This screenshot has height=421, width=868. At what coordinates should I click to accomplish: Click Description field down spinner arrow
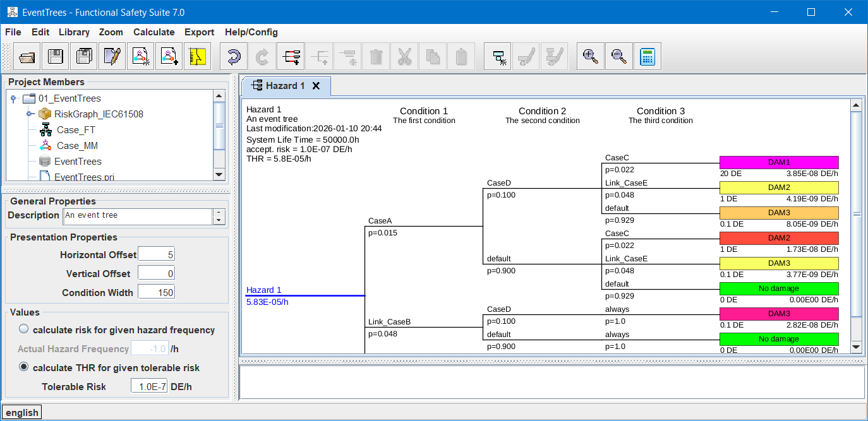click(219, 220)
